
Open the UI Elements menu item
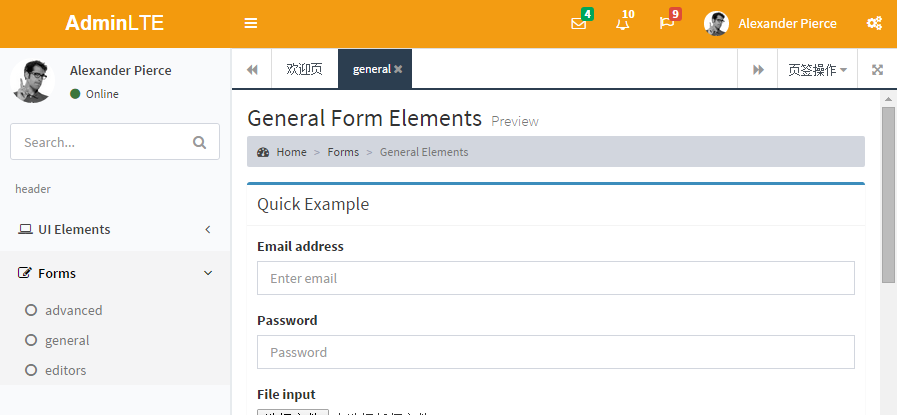(x=115, y=230)
